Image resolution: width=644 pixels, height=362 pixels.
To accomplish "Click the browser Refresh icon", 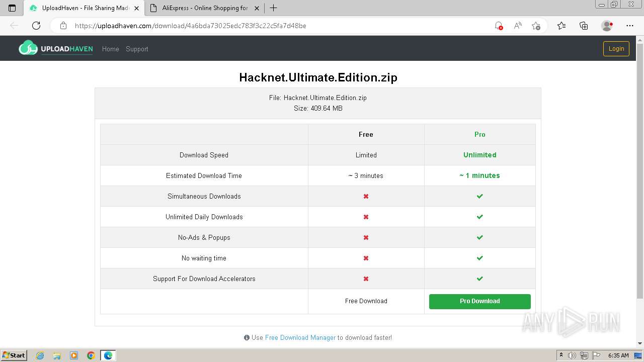I will 36,26.
